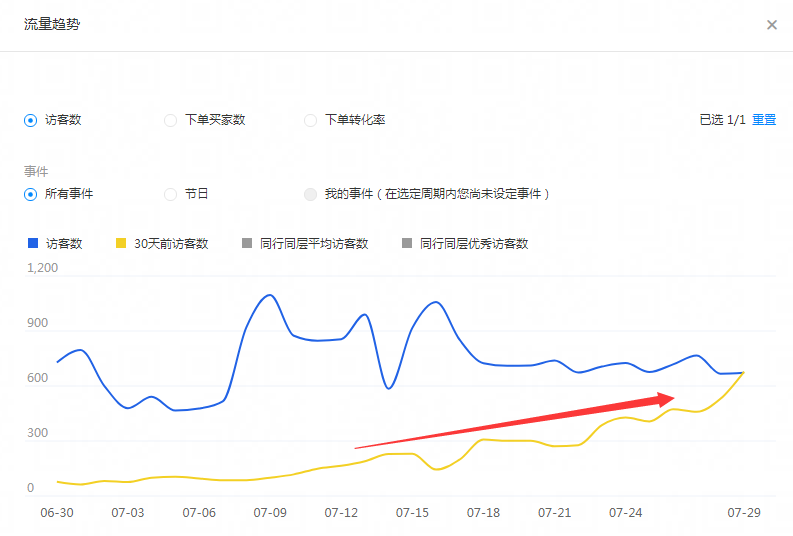The width and height of the screenshot is (793, 536).
Task: Click the 流量趋势 dialog title
Action: click(x=52, y=24)
